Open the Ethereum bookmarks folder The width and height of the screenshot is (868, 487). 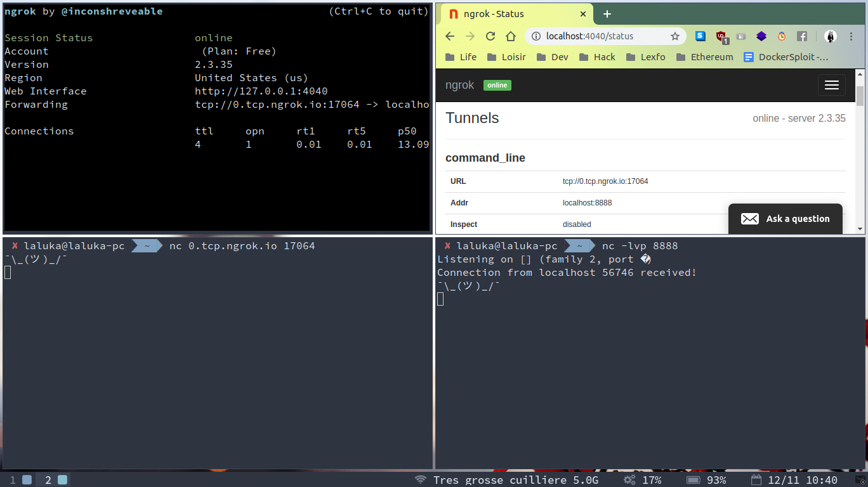coord(705,56)
